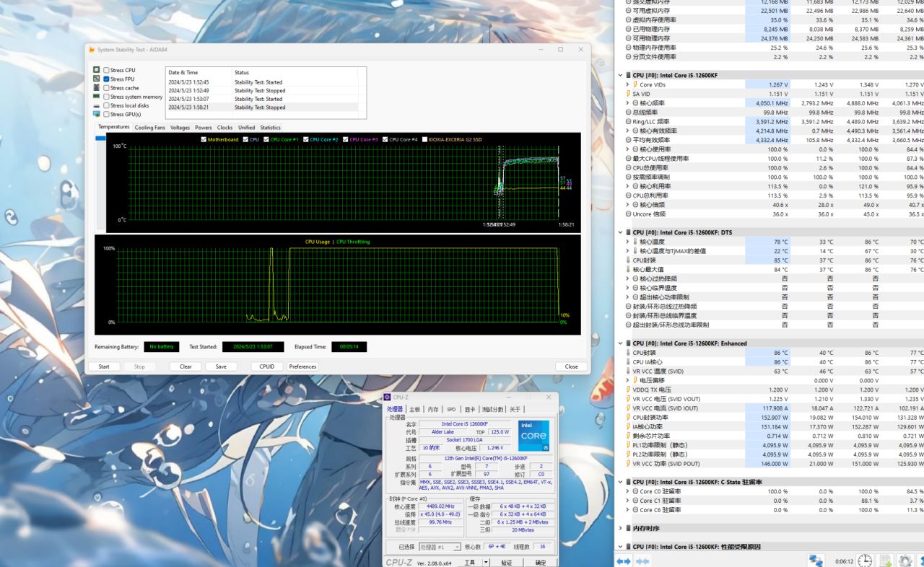Click the Intel Core i5 logo in CPU-Z

point(533,436)
